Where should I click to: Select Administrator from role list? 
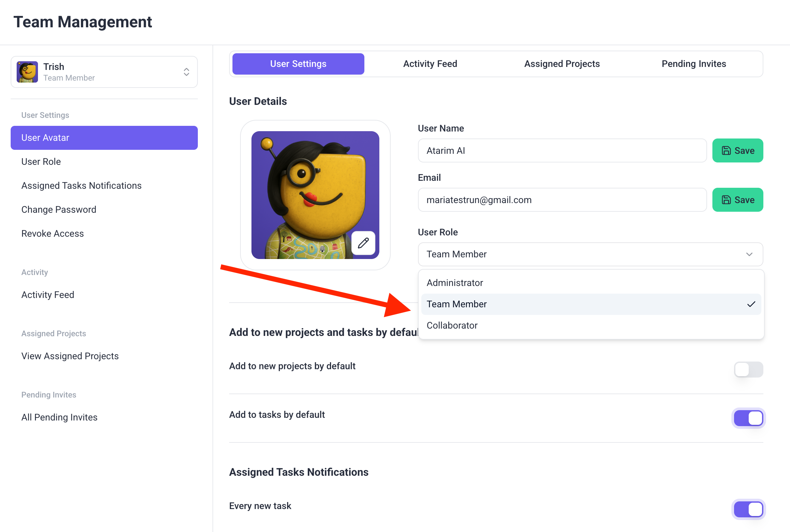(x=455, y=283)
